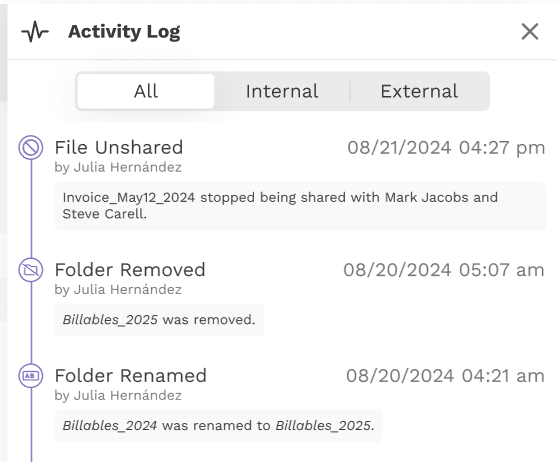Open the Folder Removed entry title
The image size is (557, 462).
130,270
